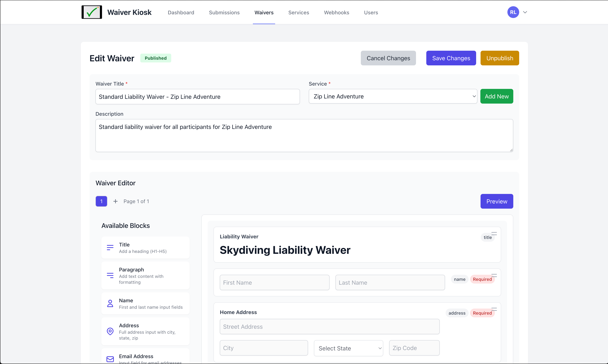Viewport: 608px width, 364px height.
Task: Go to the Submissions tab
Action: pos(224,12)
